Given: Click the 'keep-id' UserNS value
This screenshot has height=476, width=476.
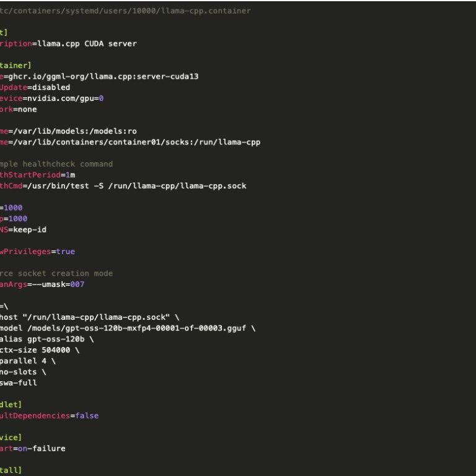Looking at the screenshot, I should pyautogui.click(x=30, y=229).
